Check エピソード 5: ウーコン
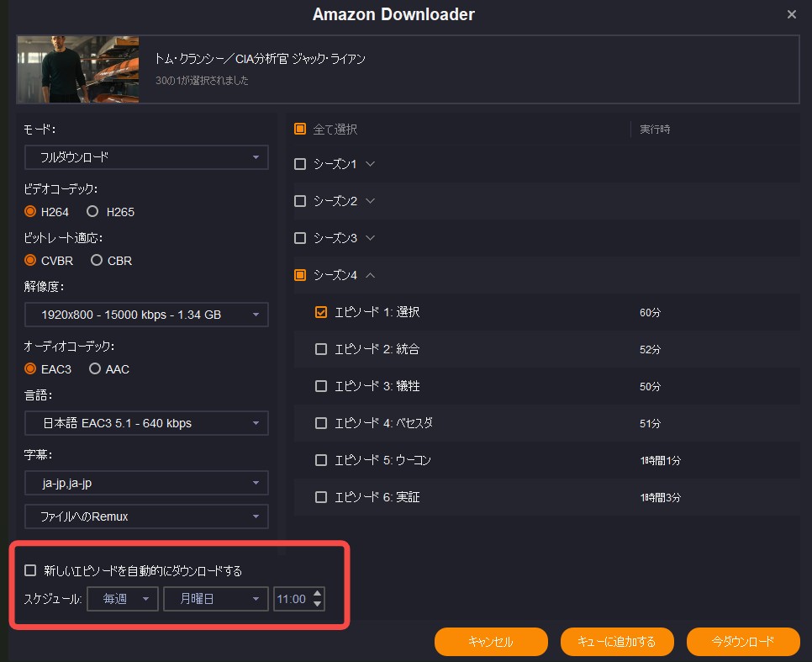This screenshot has width=812, height=662. point(321,460)
